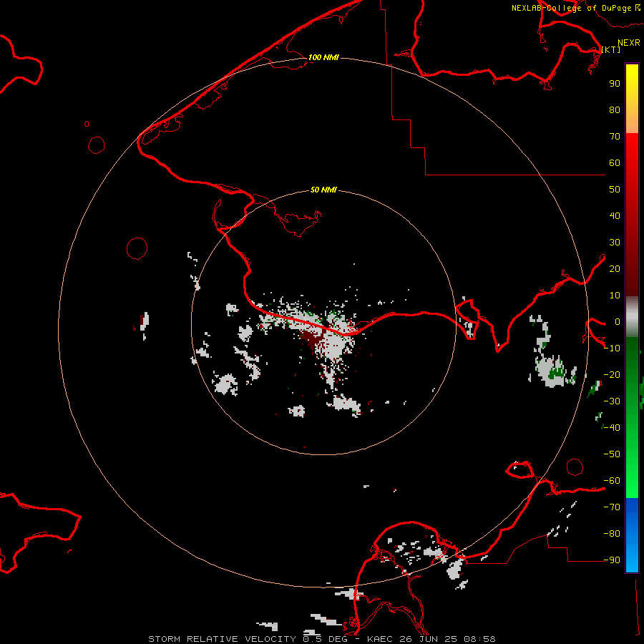Click the 80 value on velocity scale

coord(615,110)
